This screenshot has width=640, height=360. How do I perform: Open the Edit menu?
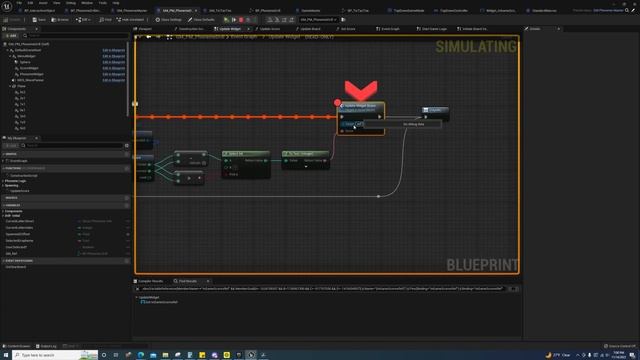30,3
